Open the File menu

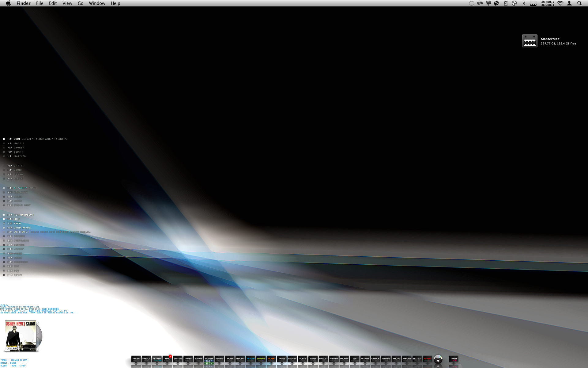click(x=40, y=3)
